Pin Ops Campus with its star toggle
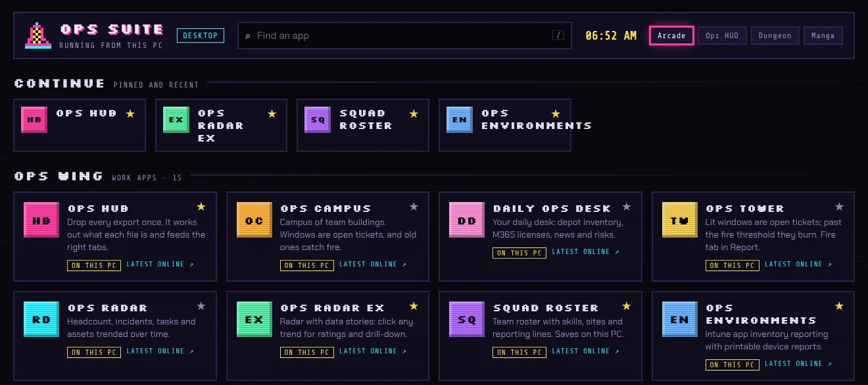 point(414,207)
